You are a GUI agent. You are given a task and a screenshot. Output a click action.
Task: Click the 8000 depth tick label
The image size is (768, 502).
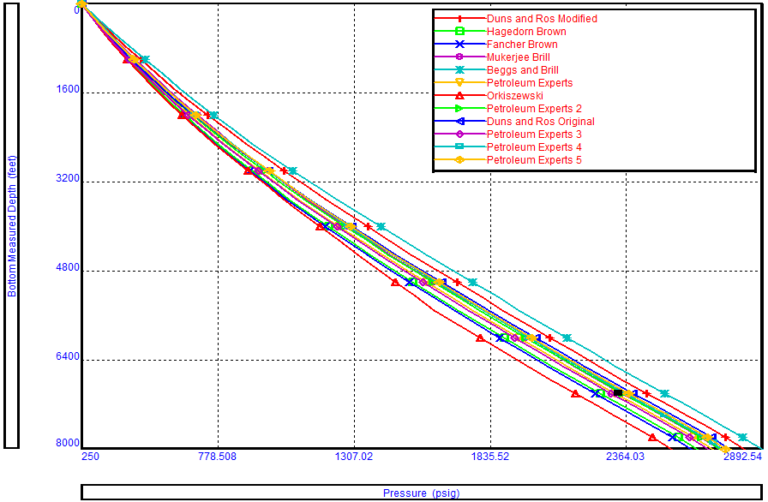click(68, 443)
